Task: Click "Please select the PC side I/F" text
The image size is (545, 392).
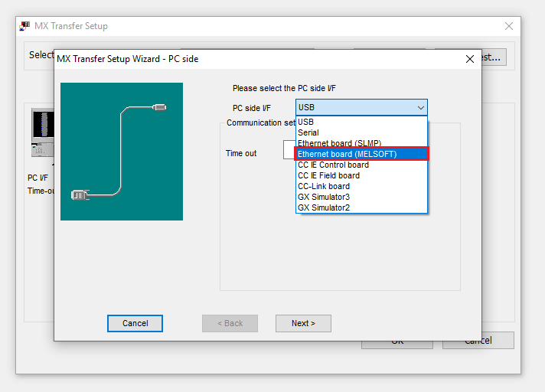Action: pyautogui.click(x=284, y=88)
